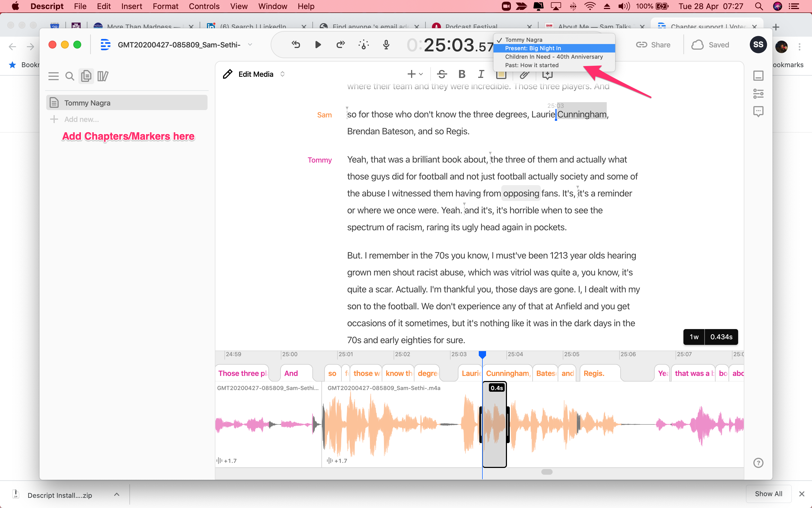Show compositions panel icon

tap(86, 76)
